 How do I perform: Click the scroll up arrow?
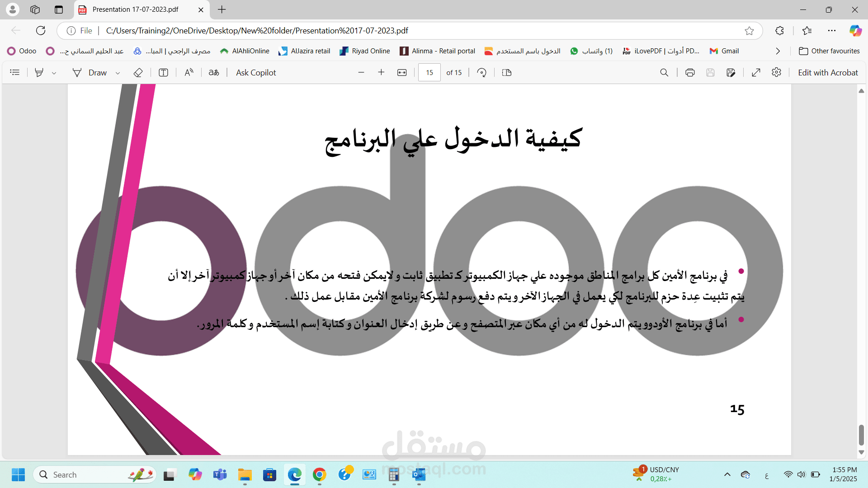861,91
